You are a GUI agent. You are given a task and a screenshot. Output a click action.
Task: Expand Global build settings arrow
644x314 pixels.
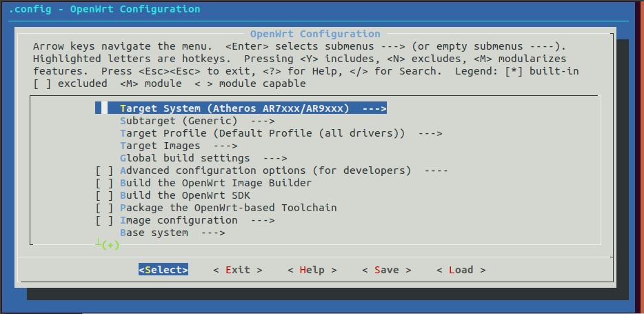point(274,158)
